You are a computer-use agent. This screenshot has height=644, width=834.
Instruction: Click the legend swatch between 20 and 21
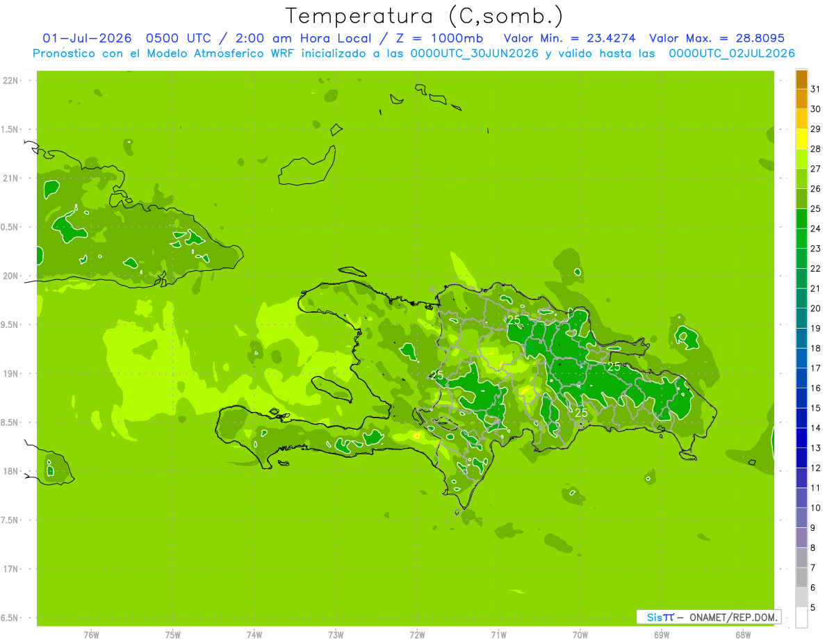pos(801,299)
